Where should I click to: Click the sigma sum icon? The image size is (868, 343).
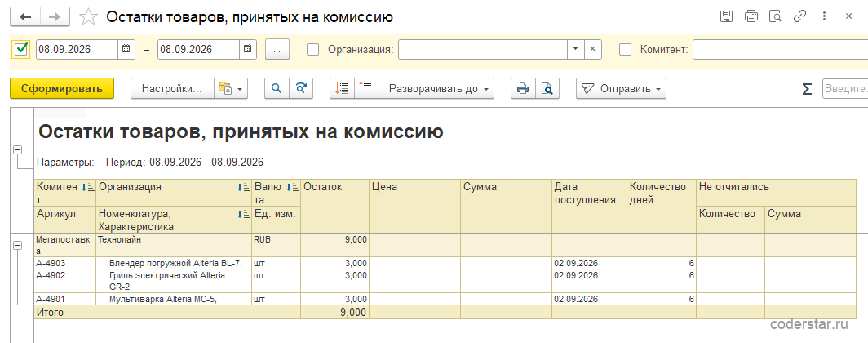pos(807,89)
